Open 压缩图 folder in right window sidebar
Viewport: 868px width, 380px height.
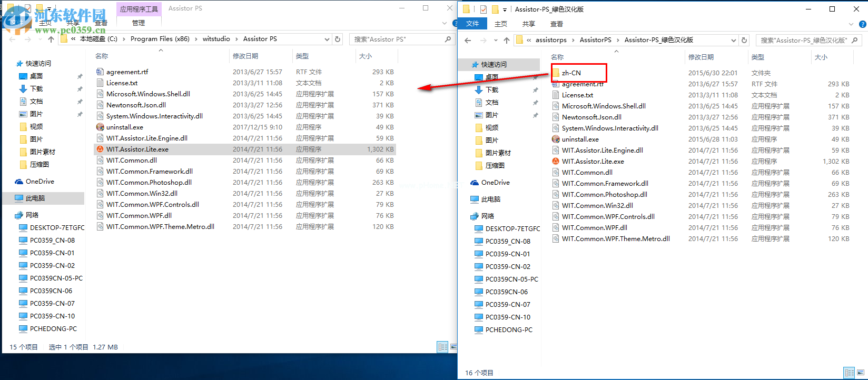[x=495, y=166]
